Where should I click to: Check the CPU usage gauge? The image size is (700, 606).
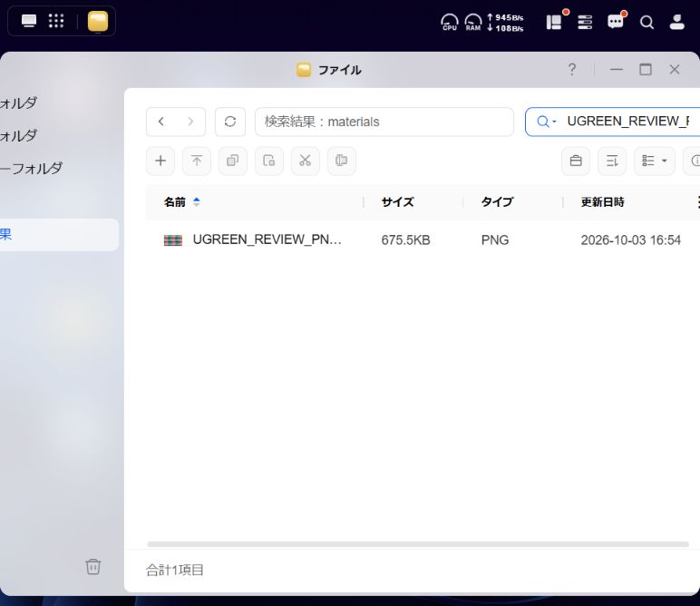tap(449, 22)
